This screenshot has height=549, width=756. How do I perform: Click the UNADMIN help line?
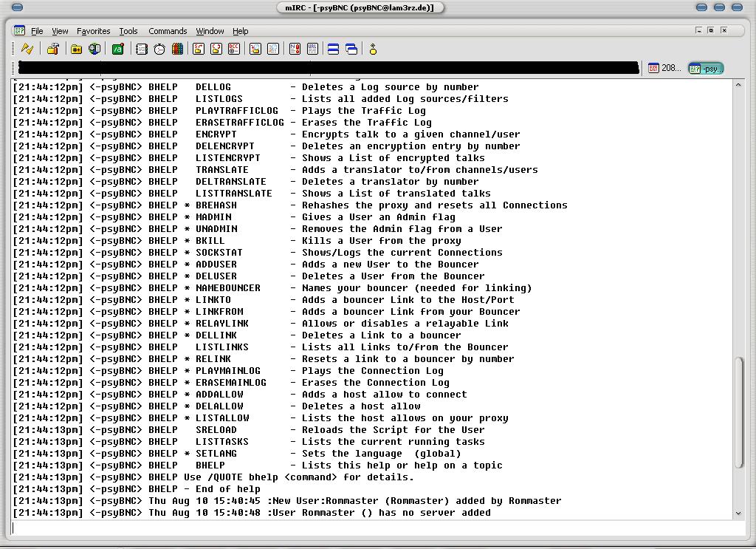258,228
